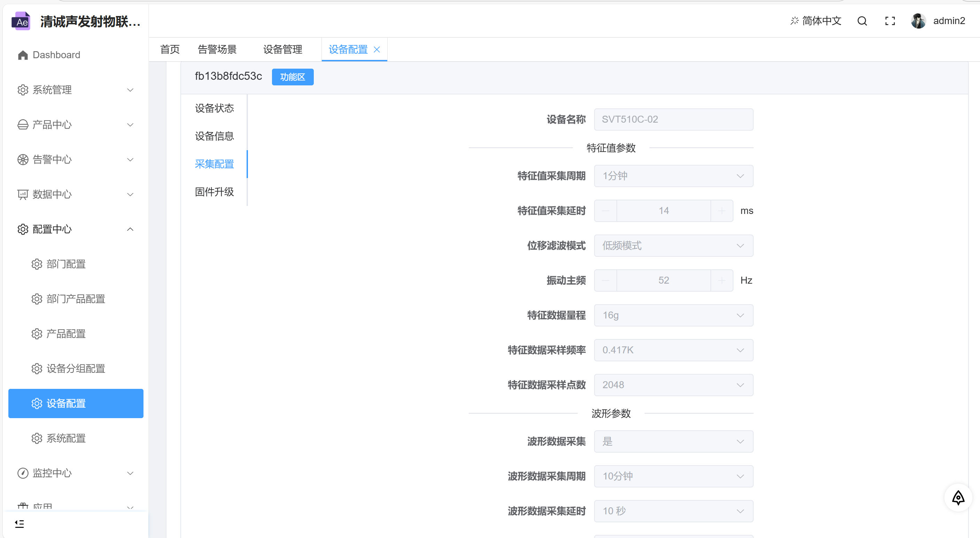Expand the 产品中心 menu chevron
This screenshot has width=980, height=538.
click(x=130, y=124)
